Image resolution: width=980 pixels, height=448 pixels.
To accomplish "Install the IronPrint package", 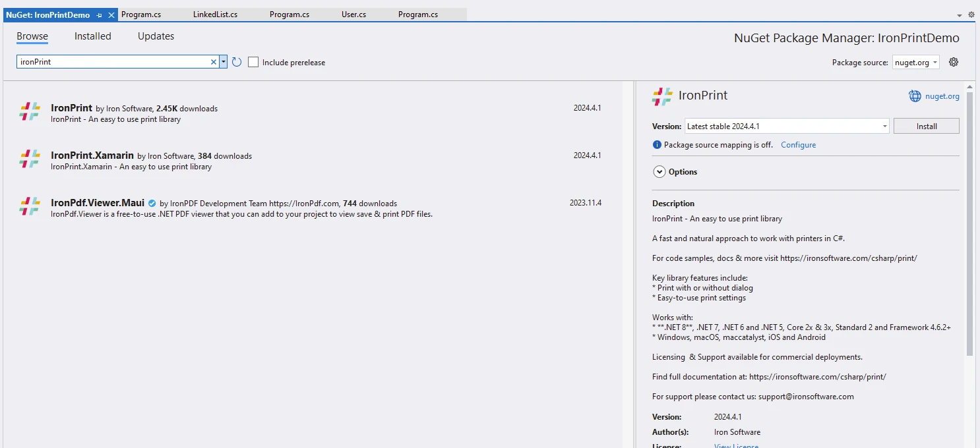I will click(926, 126).
